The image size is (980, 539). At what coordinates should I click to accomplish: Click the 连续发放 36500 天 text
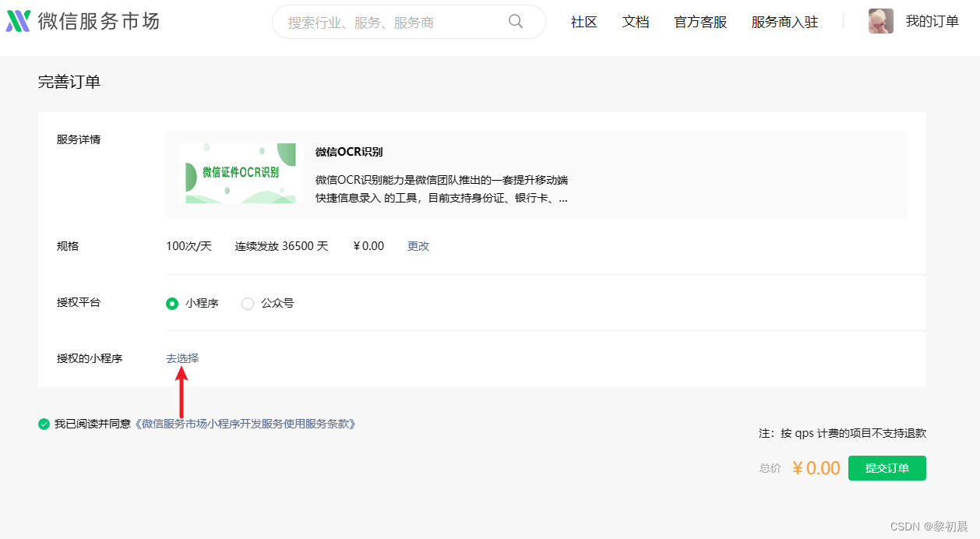(282, 246)
